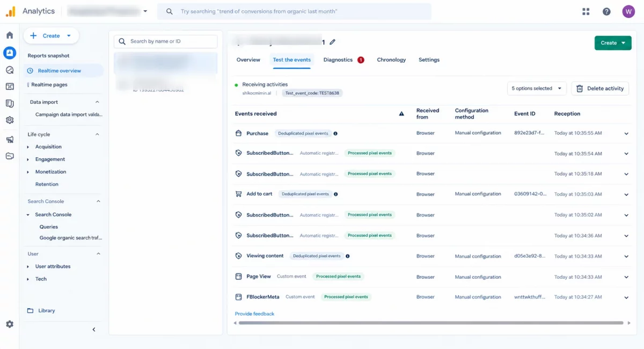Open the 5 options selected dropdown
The image size is (644, 349).
(537, 89)
